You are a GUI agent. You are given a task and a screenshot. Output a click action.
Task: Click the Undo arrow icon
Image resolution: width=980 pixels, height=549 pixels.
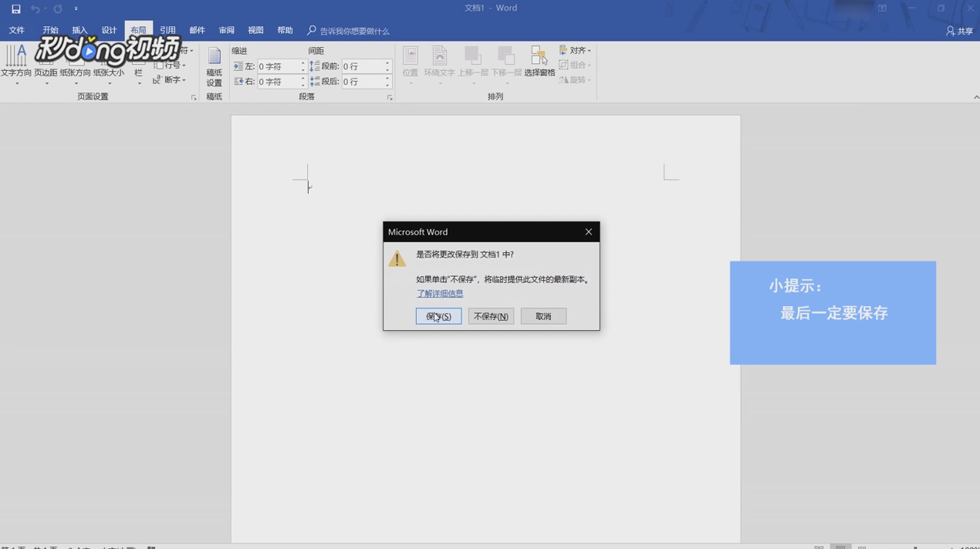(x=35, y=8)
